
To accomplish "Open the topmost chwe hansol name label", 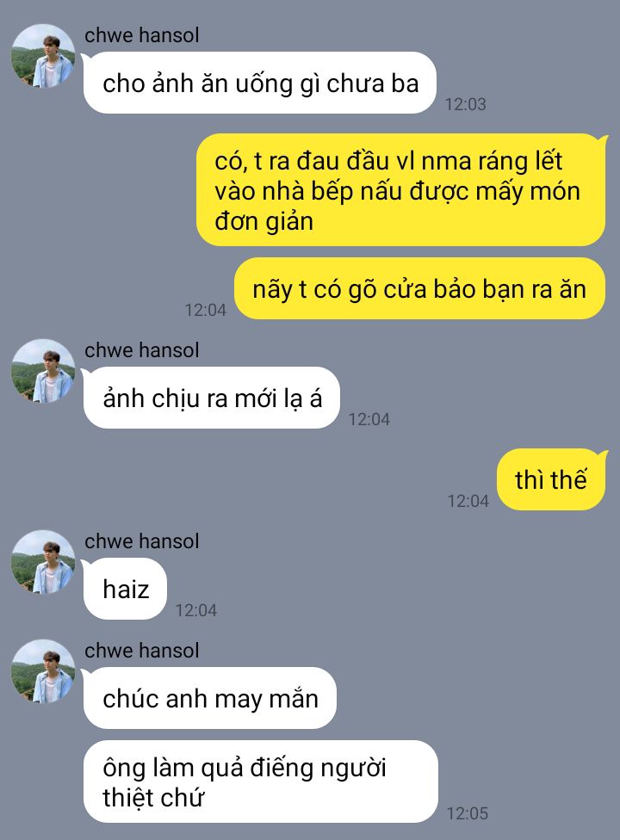I will [141, 35].
